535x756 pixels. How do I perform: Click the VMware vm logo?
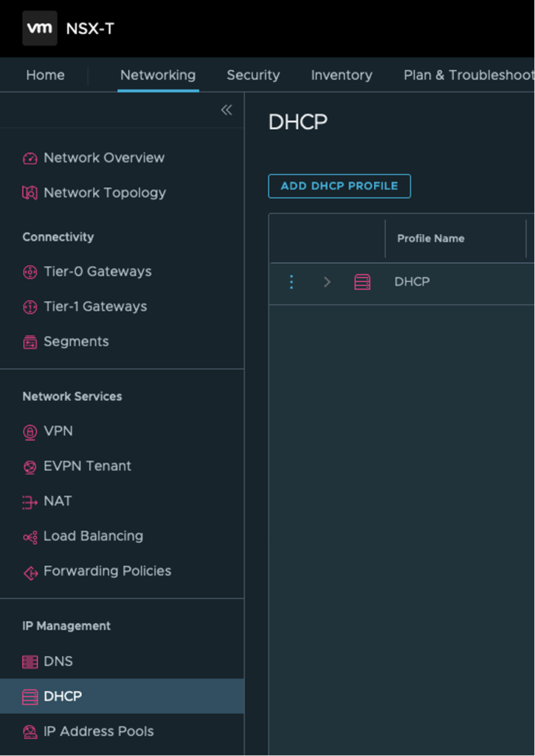pos(39,28)
